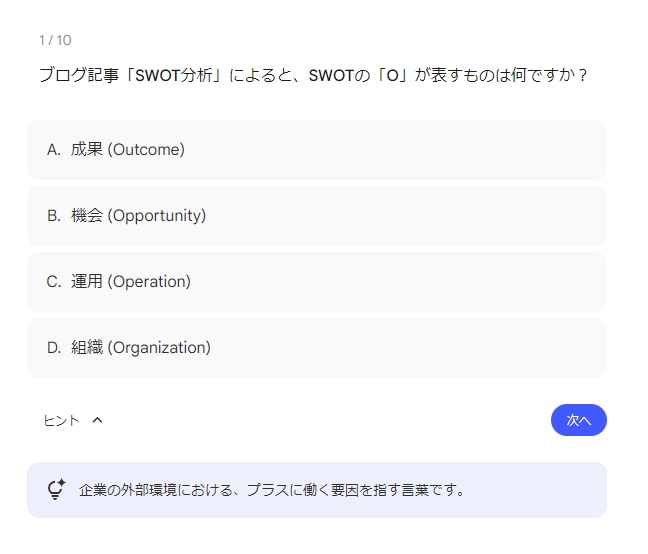Viewport: 648px width, 554px height.
Task: Click the "D." letter label
Action: pyautogui.click(x=54, y=348)
